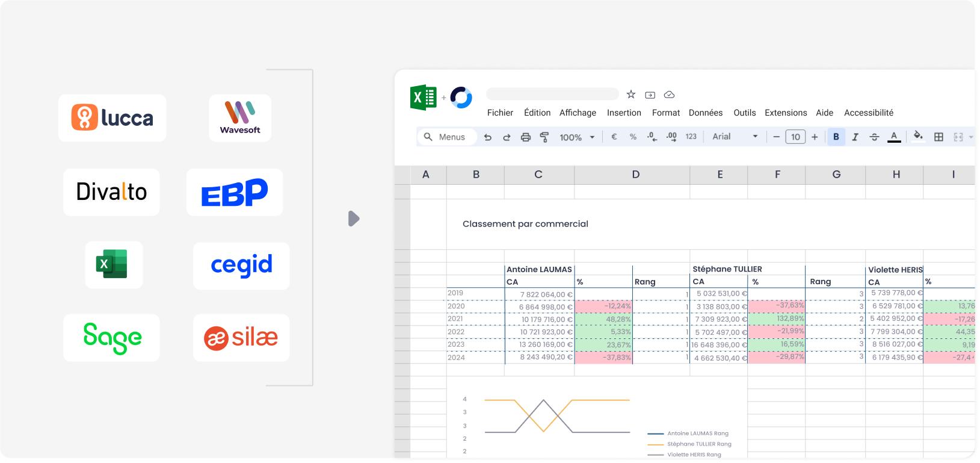Viewport: 980px width, 463px height.
Task: Click the blue circular logo beside Excel logo
Action: pos(461,98)
